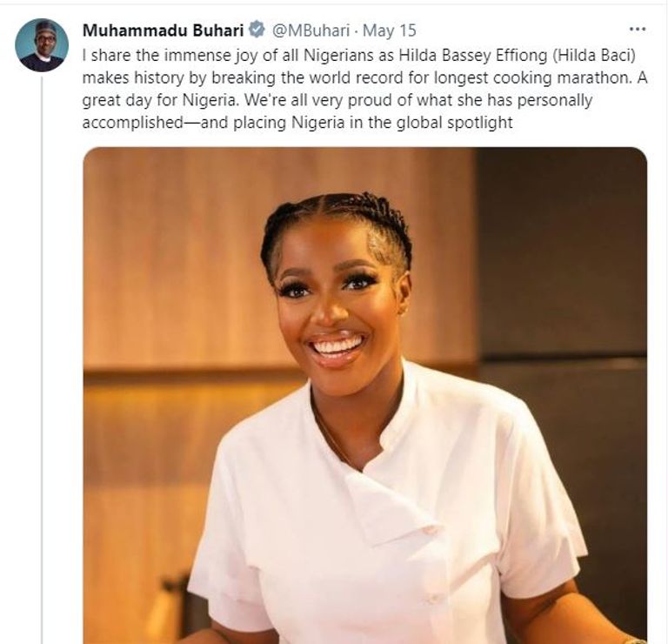The width and height of the screenshot is (668, 644).
Task: Click the wooden wall panel in the photo background
Action: coord(174,261)
